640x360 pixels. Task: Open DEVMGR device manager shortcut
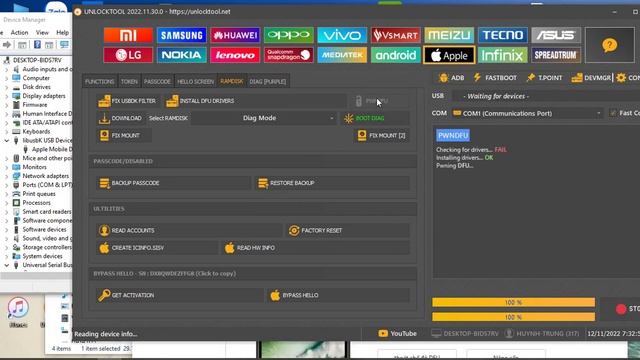coord(591,78)
